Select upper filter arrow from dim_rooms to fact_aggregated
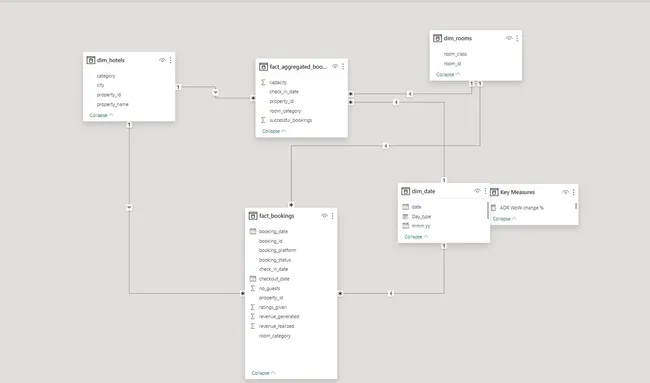650x383 pixels. tap(410, 94)
